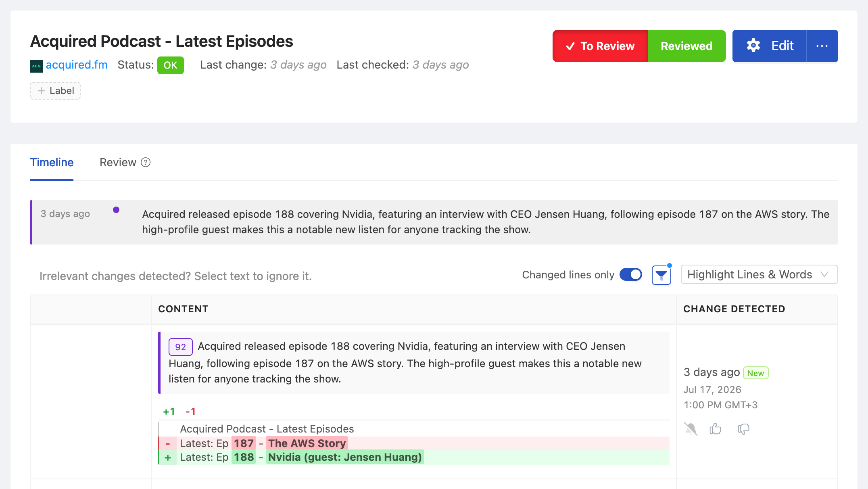
Task: Click 'Last change: 3 days ago' text
Action: [x=263, y=65]
